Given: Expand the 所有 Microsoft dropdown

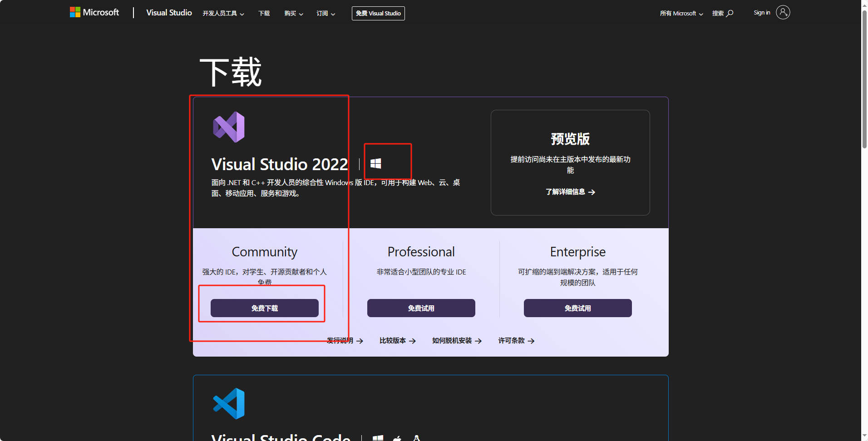Looking at the screenshot, I should tap(681, 14).
